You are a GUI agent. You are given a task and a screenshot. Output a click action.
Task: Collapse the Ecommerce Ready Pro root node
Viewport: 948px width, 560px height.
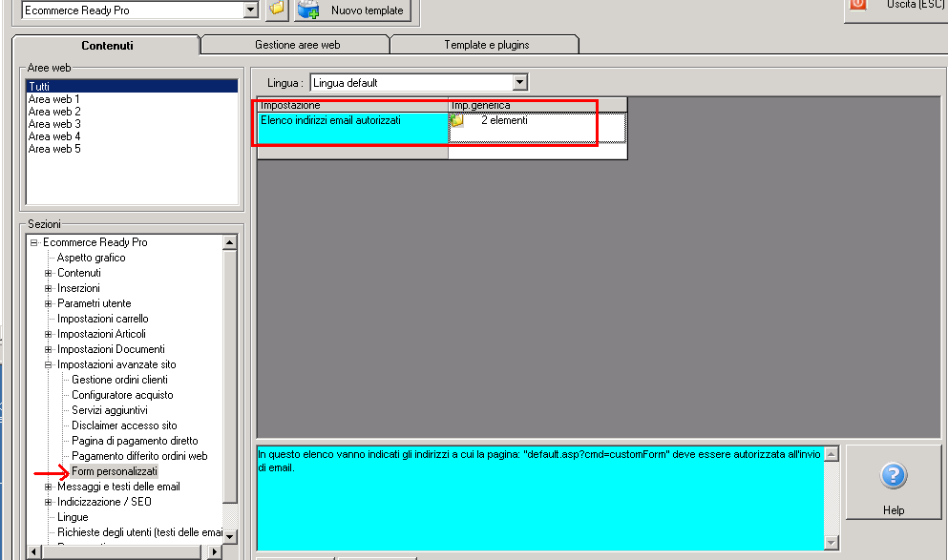[33, 242]
